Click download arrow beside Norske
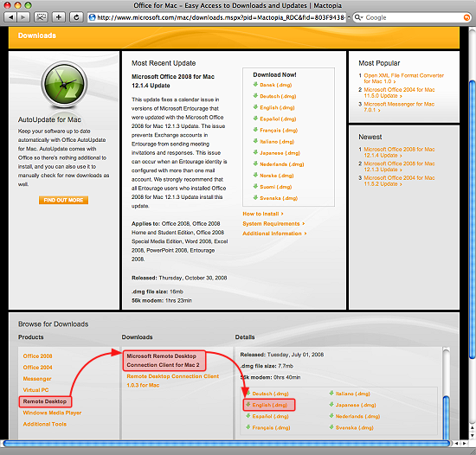The image size is (476, 455). tap(255, 175)
